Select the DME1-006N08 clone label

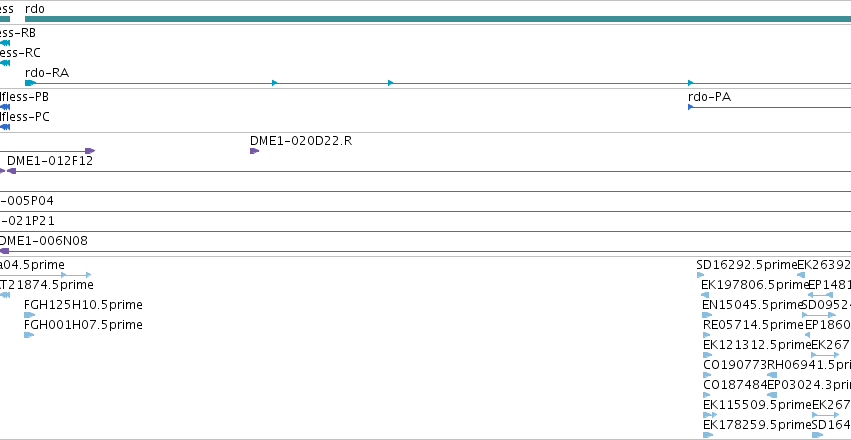(x=43, y=241)
